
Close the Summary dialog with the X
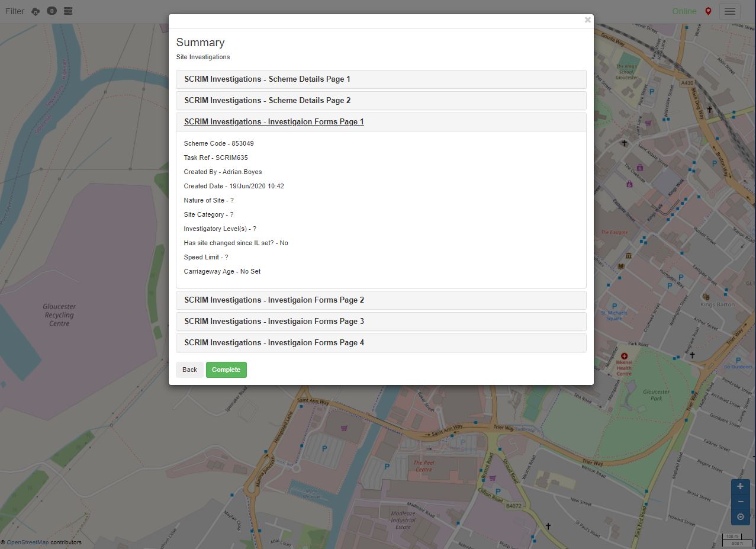[x=587, y=20]
